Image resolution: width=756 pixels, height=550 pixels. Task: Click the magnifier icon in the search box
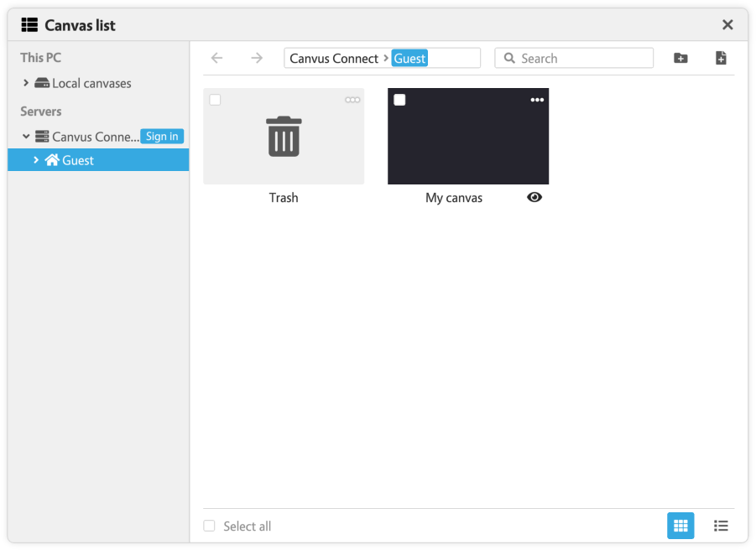tap(509, 58)
